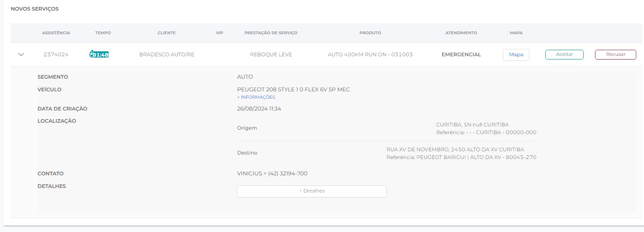Click the NOVOS SERVIÇOS section title
This screenshot has height=232, width=644.
click(x=35, y=9)
